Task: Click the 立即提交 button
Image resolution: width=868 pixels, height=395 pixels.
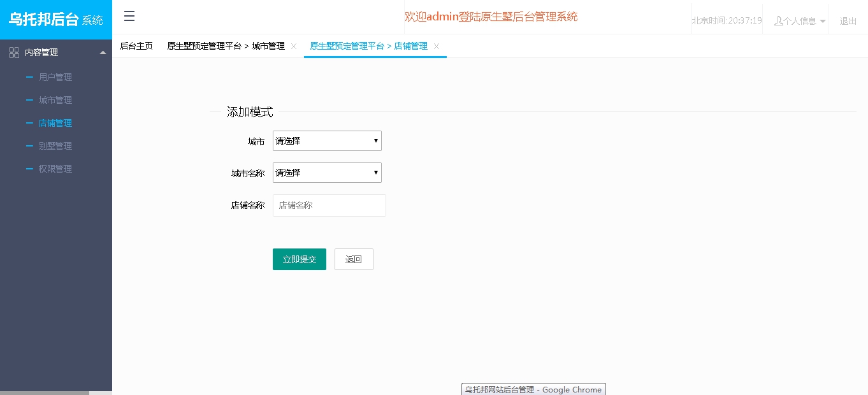Action: click(x=300, y=259)
